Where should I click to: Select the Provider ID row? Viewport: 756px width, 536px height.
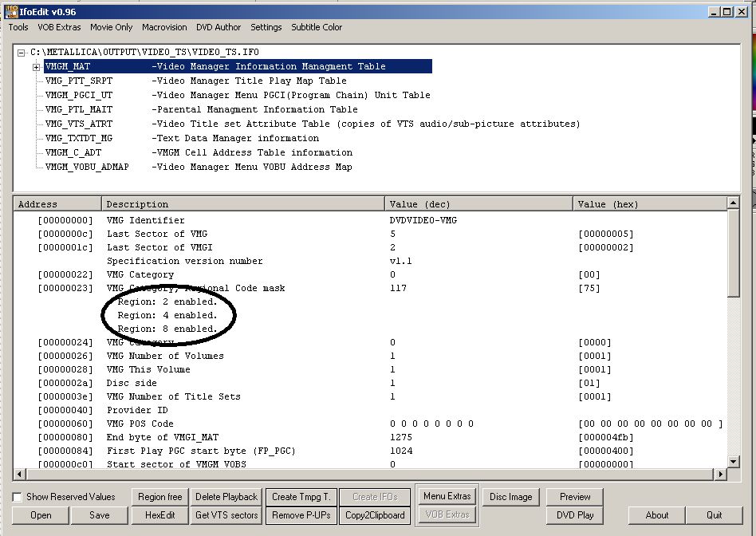tap(370, 410)
